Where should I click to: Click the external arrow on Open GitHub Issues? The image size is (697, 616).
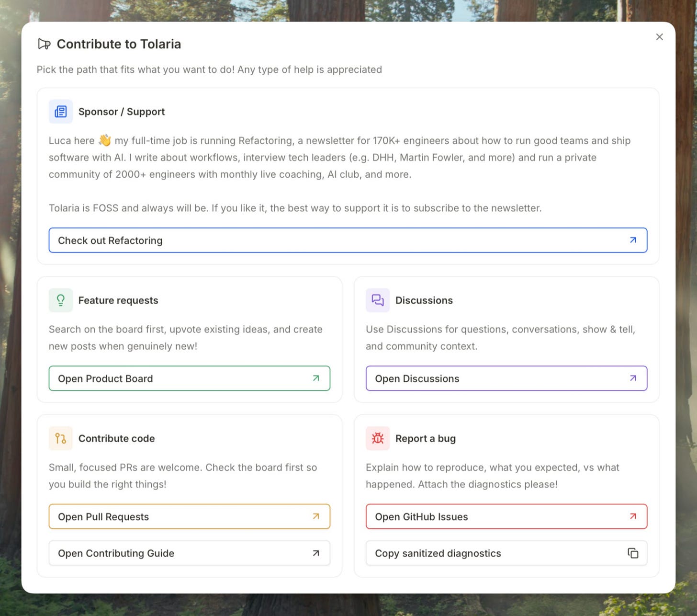(633, 516)
